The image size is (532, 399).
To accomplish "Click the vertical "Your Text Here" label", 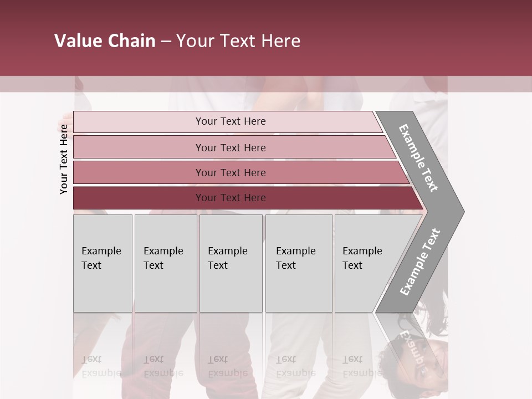I will pyautogui.click(x=64, y=159).
